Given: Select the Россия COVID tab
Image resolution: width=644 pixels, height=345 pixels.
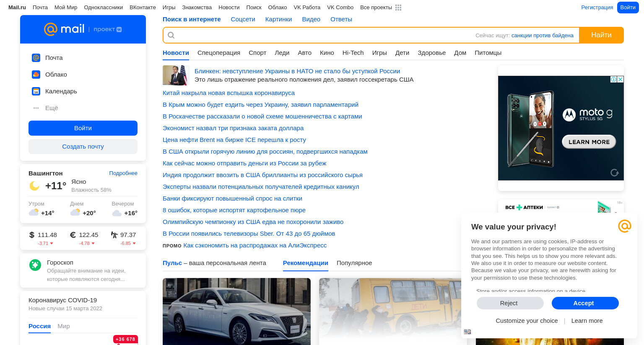Looking at the screenshot, I should pos(39,326).
